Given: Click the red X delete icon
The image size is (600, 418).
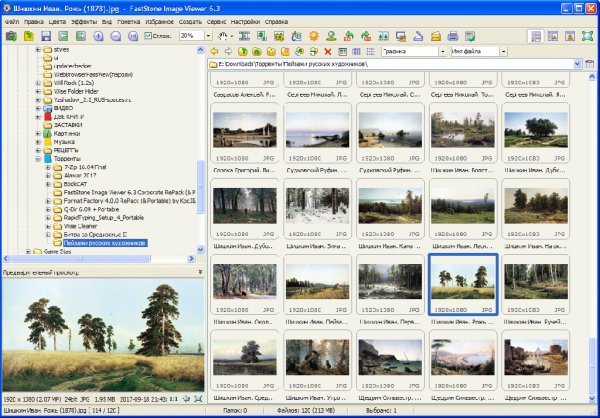Looking at the screenshot, I should tap(328, 51).
